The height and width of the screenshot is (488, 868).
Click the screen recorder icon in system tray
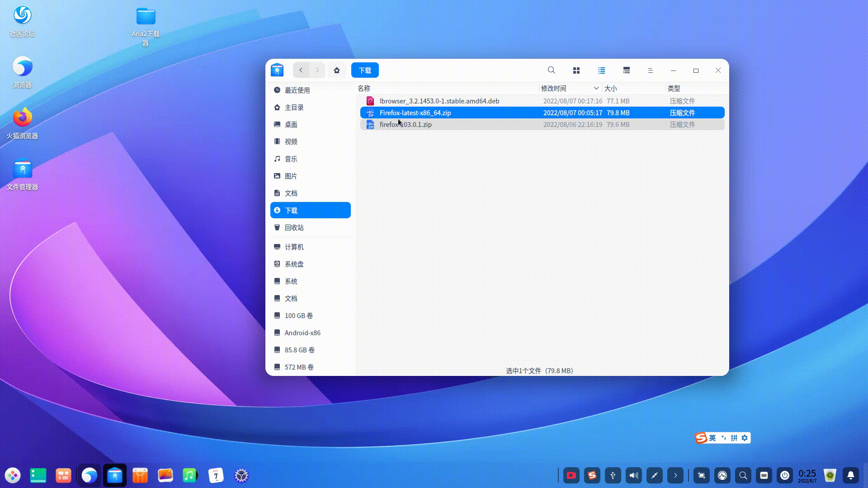571,475
